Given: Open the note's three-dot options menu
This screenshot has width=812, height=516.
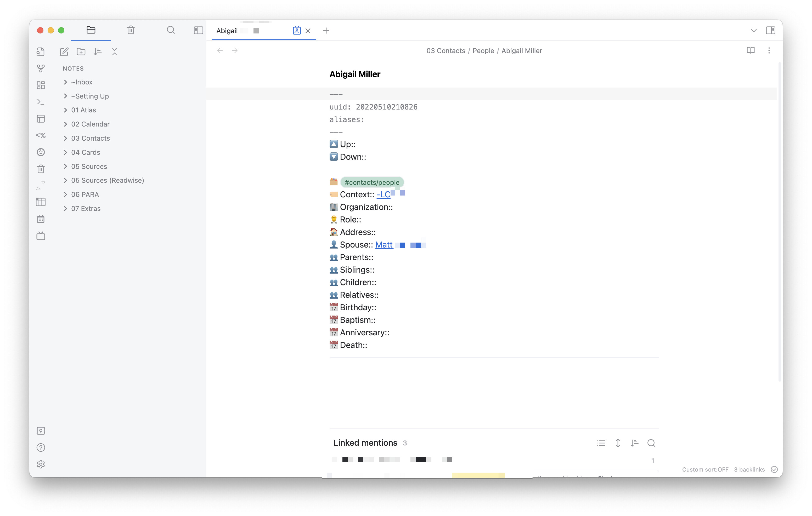Looking at the screenshot, I should coord(769,50).
